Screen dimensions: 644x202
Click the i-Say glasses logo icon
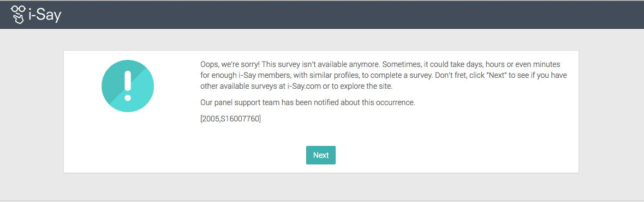(x=18, y=14)
